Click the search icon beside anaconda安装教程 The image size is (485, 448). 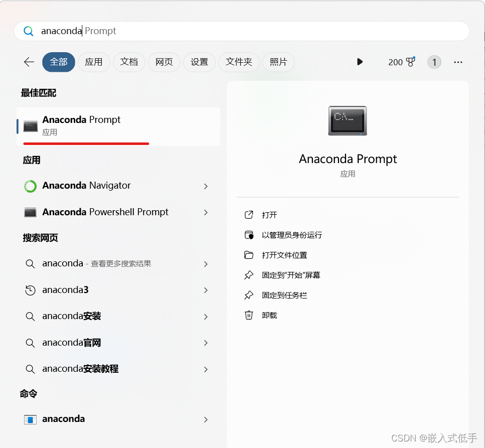point(30,369)
